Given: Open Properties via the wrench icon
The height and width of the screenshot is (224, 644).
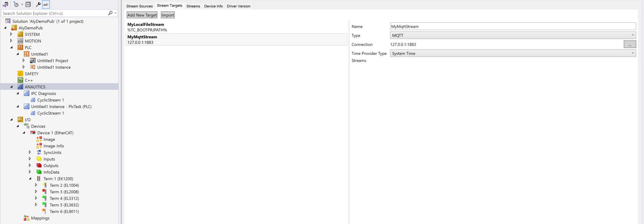Looking at the screenshot, I should click(38, 4).
